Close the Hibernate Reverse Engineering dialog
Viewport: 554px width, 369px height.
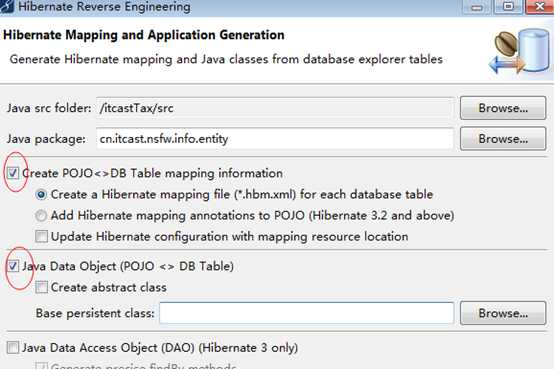[x=540, y=7]
